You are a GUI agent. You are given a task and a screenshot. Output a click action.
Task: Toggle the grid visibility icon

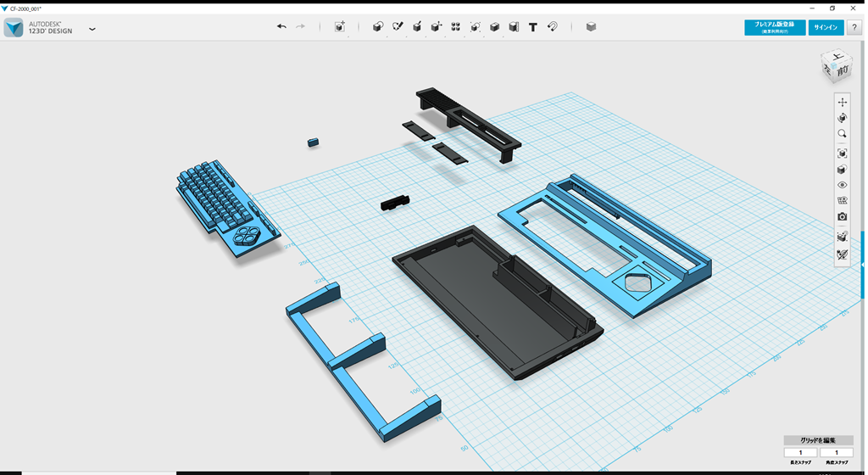[842, 201]
